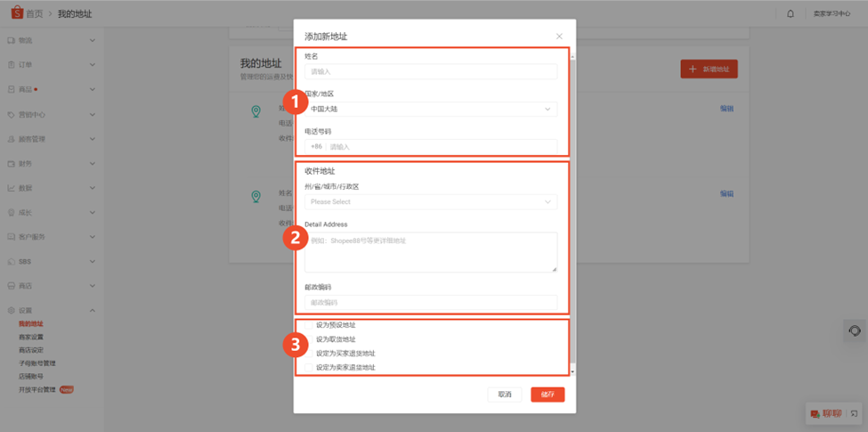Click the 设置 gear icon in sidebar
The width and height of the screenshot is (868, 432).
[x=11, y=310]
